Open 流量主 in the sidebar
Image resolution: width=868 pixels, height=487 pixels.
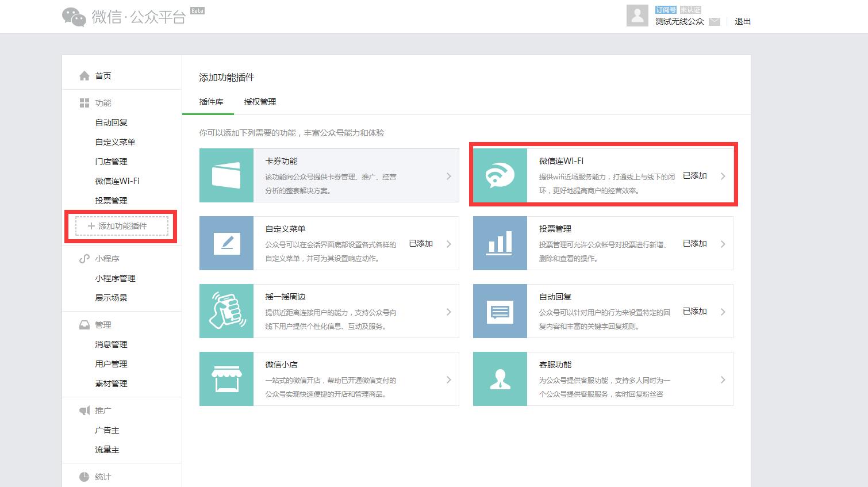point(107,450)
